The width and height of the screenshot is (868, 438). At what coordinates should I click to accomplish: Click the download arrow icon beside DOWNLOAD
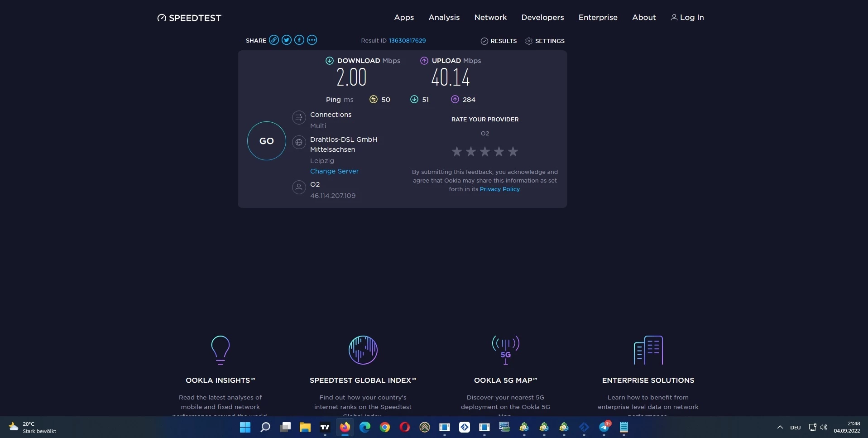pyautogui.click(x=330, y=61)
